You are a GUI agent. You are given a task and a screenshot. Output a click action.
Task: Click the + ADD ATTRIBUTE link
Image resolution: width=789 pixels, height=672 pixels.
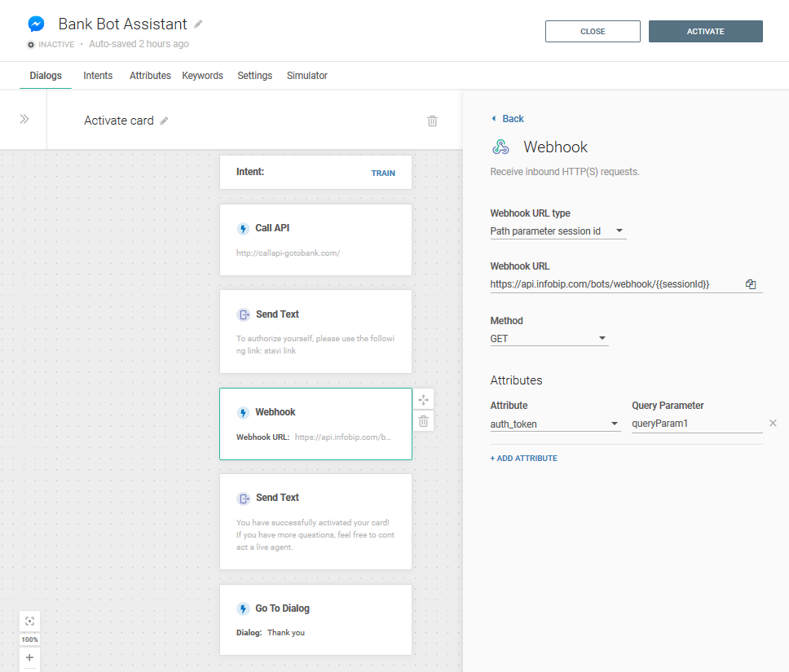(x=523, y=459)
